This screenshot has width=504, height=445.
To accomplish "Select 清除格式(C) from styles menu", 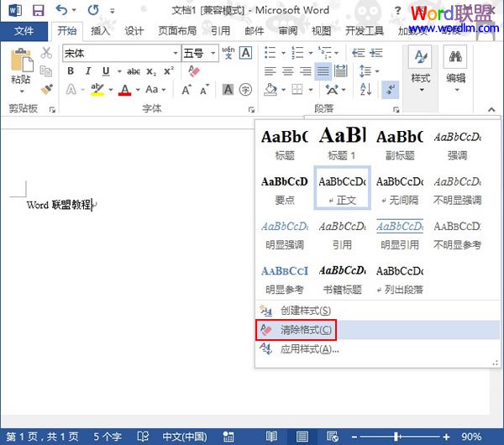I will click(x=378, y=330).
